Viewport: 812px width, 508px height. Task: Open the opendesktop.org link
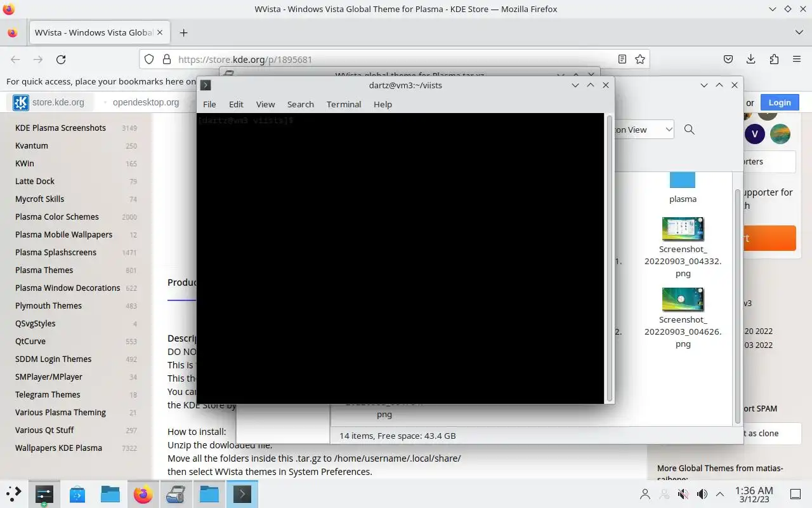[x=146, y=102]
